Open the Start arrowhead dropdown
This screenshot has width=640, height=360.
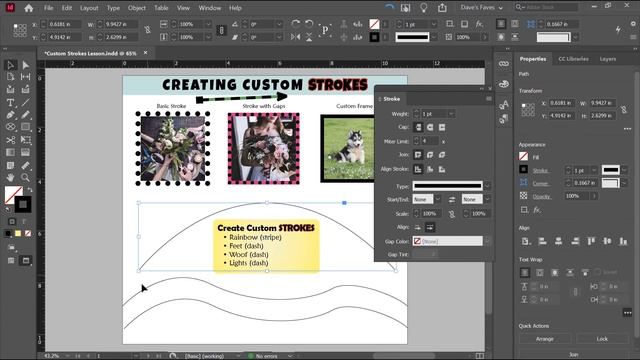(438, 199)
